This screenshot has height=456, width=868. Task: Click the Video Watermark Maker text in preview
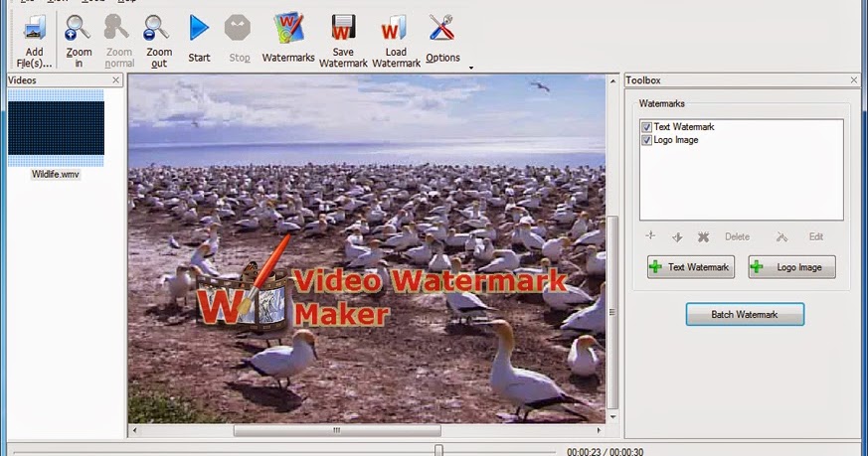tap(430, 297)
